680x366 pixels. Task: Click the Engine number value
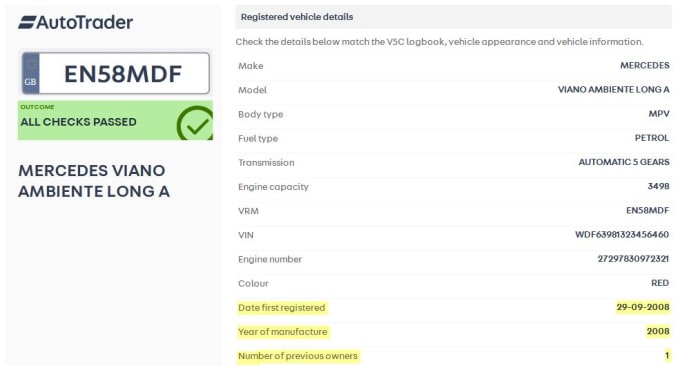click(x=633, y=259)
